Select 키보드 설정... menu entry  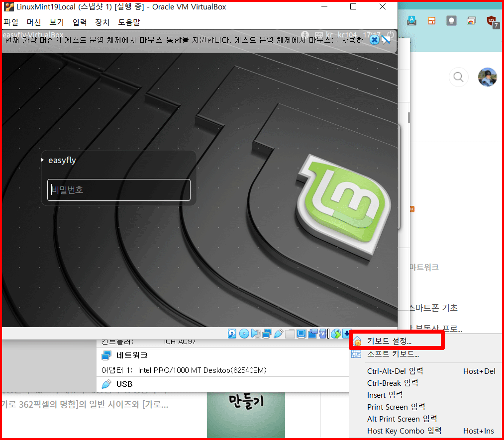tap(397, 341)
